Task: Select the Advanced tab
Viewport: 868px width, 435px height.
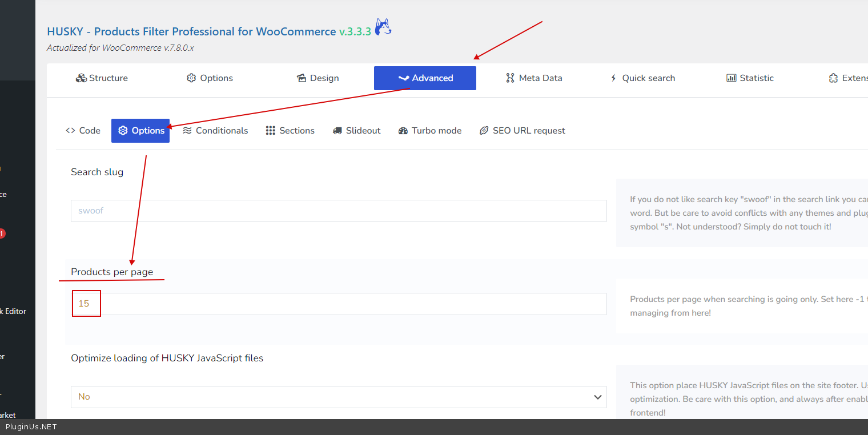Action: coord(425,78)
